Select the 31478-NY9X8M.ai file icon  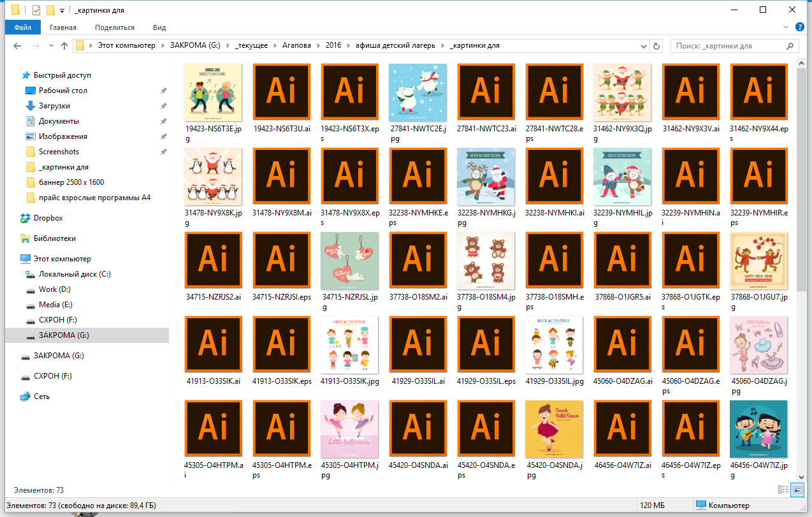click(281, 177)
